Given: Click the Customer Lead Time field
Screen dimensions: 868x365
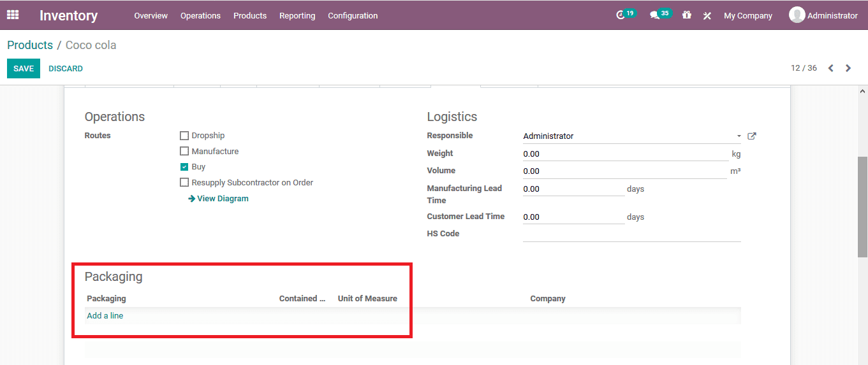Looking at the screenshot, I should (x=574, y=217).
